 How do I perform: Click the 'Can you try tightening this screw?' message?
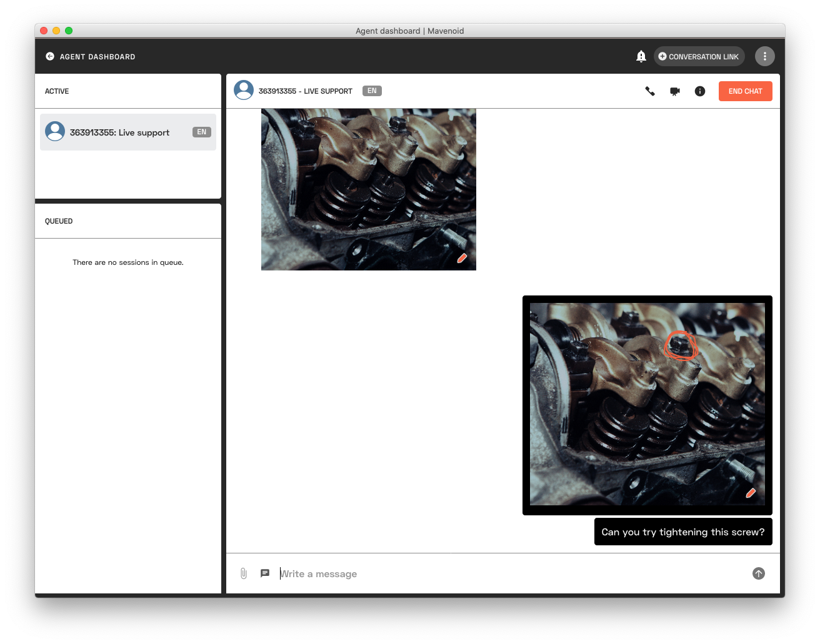[x=683, y=532]
